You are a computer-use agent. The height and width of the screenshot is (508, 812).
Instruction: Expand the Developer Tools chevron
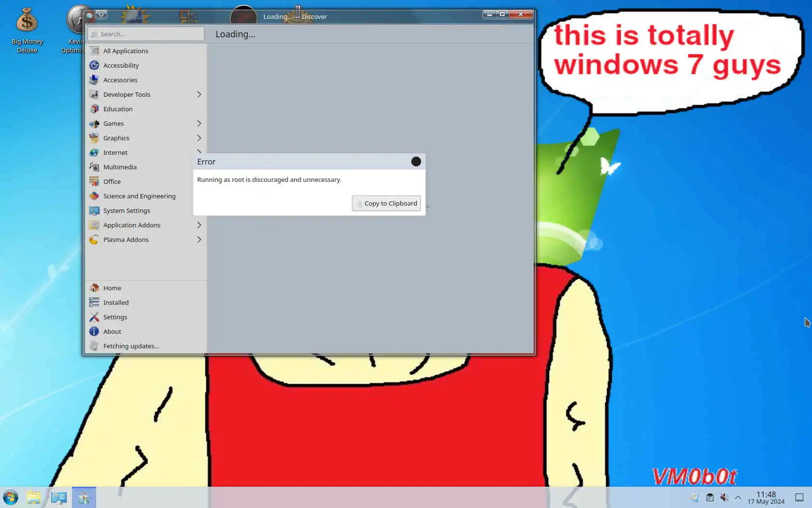(x=199, y=94)
